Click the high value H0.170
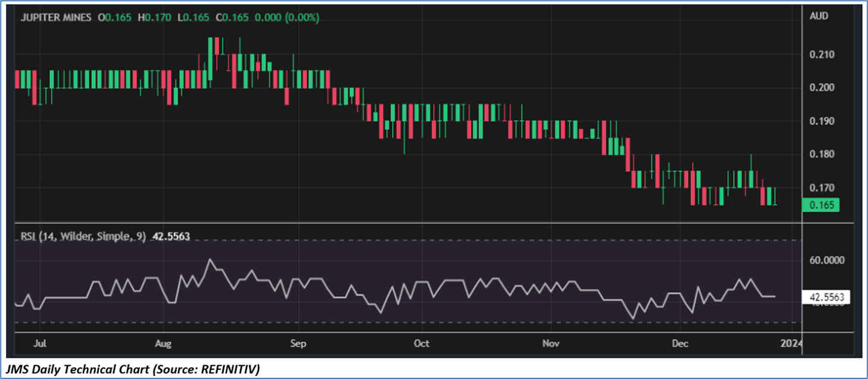868x379 pixels. click(155, 18)
